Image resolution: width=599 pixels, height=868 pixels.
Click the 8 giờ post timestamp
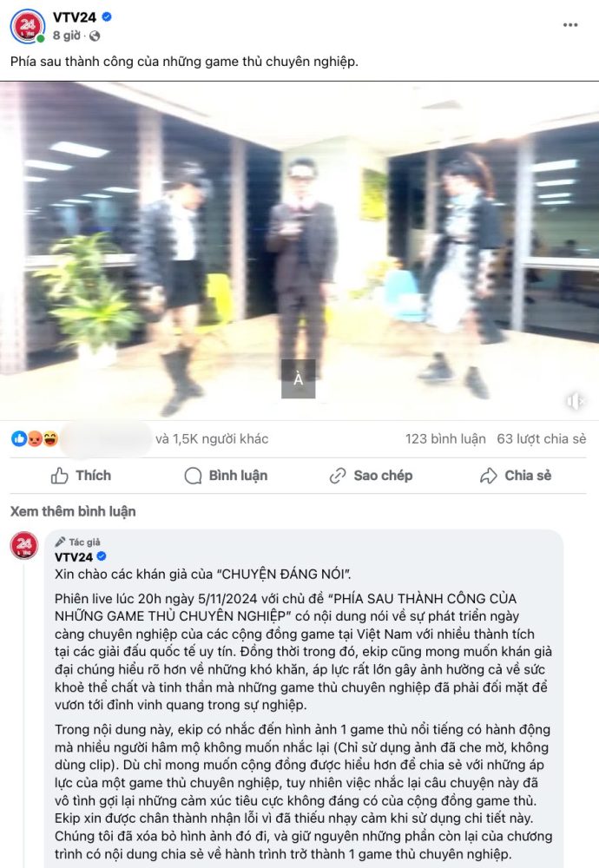[67, 36]
